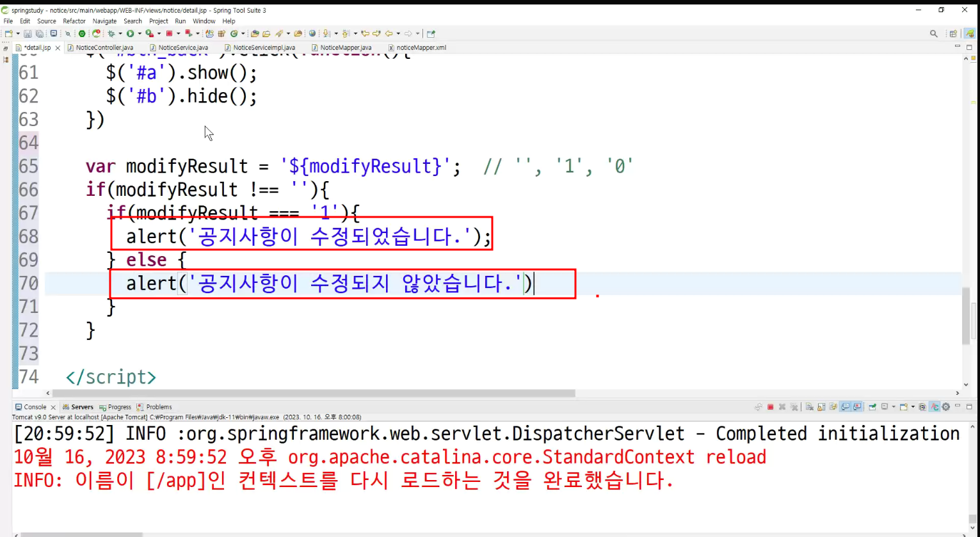Open the Debug button dropdown arrow
980x537 pixels.
coord(120,34)
